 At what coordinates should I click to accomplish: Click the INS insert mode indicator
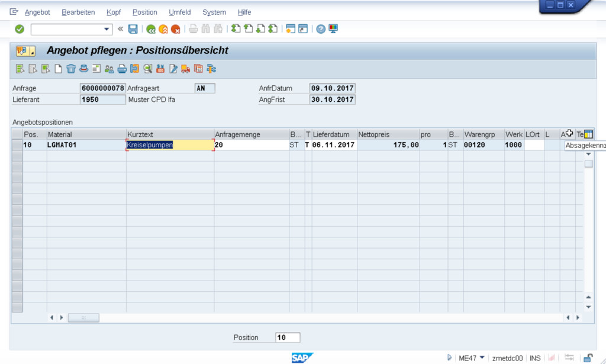coord(535,358)
